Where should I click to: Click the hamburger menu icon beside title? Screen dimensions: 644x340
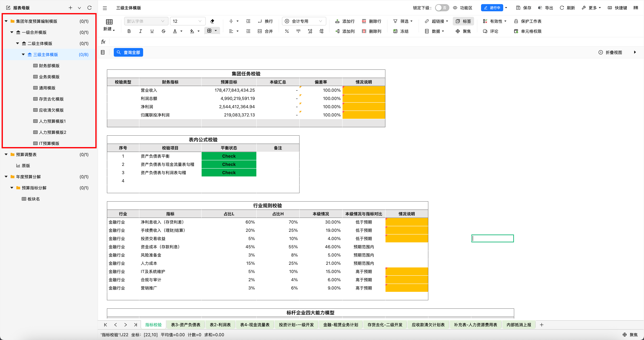(105, 8)
